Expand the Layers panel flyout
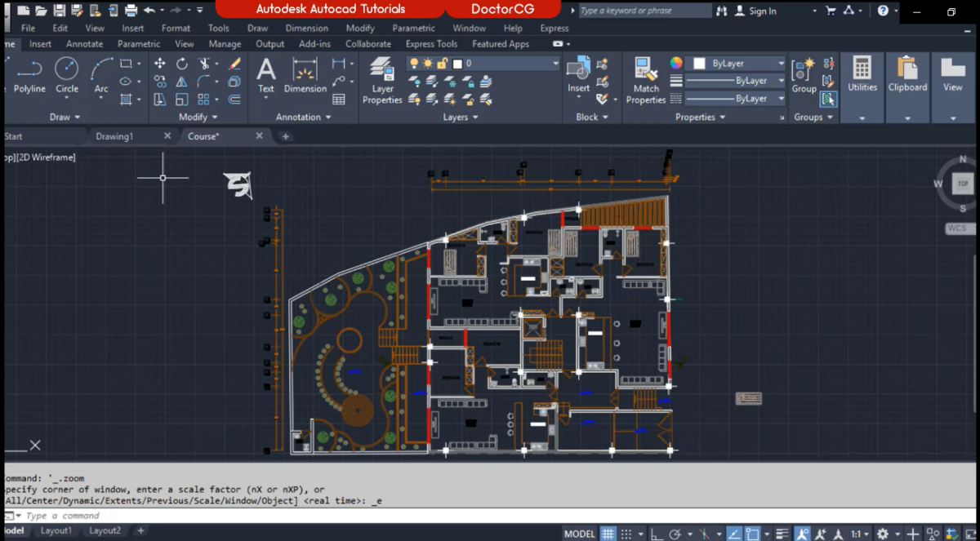 coord(460,117)
